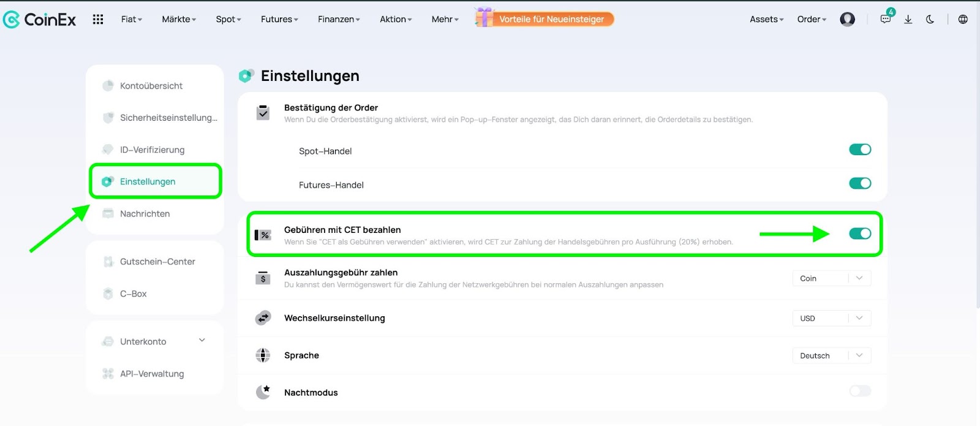Click the gift box promo icon
The height and width of the screenshot is (426, 980).
coord(484,17)
